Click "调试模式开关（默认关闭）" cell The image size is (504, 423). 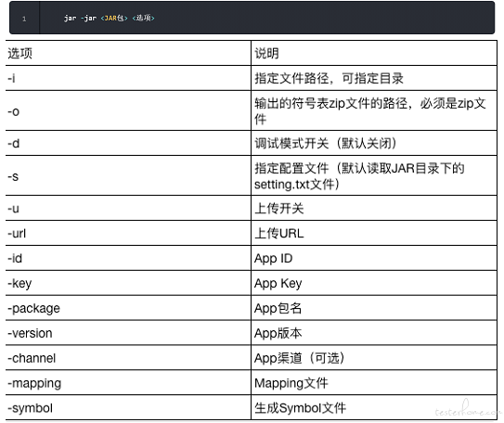(x=374, y=143)
